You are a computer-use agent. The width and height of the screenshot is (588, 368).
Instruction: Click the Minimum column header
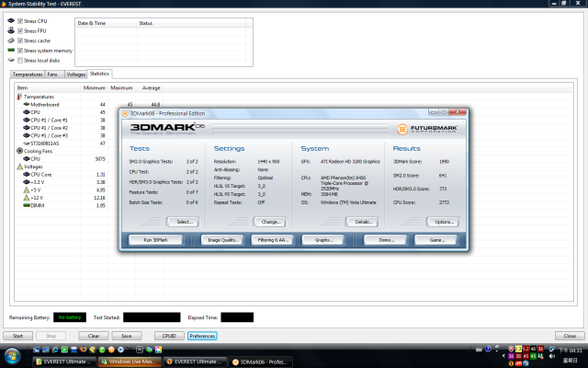click(94, 88)
